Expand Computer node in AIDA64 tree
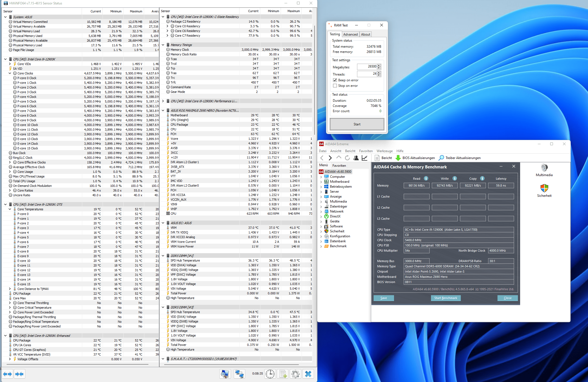The image size is (588, 382). coord(321,177)
